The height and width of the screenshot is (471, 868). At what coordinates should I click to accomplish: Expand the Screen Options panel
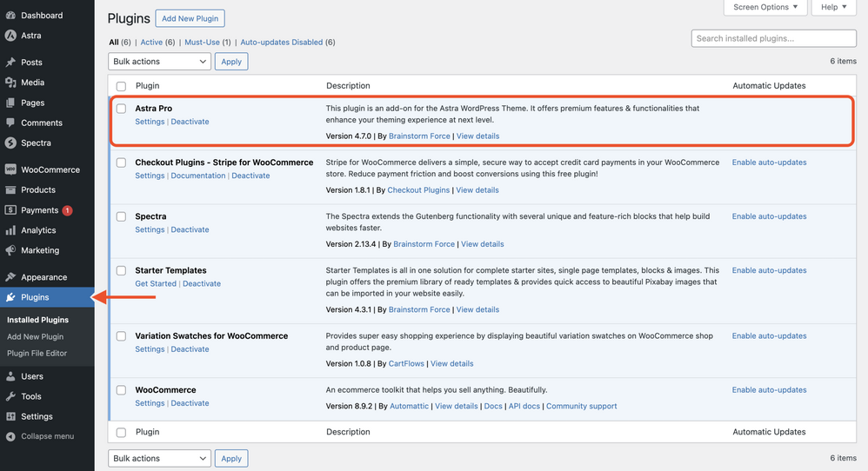765,7
